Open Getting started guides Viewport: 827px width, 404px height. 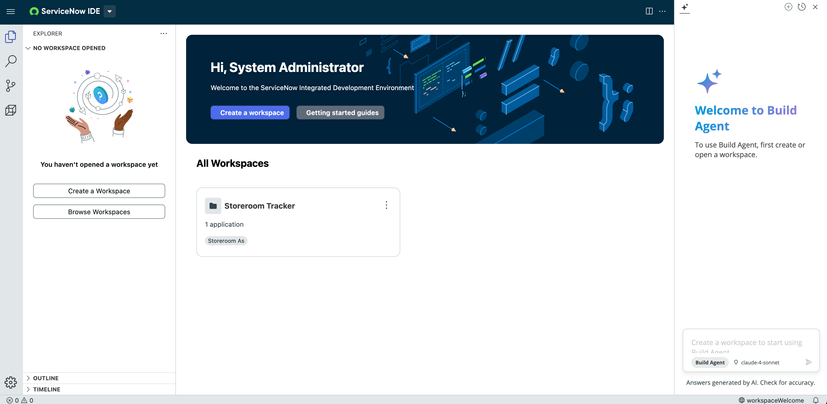coord(340,113)
